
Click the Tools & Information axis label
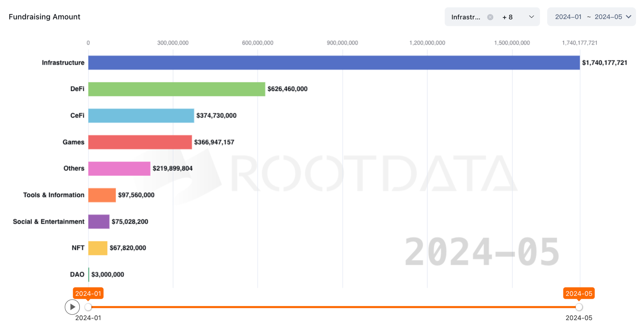tap(54, 195)
